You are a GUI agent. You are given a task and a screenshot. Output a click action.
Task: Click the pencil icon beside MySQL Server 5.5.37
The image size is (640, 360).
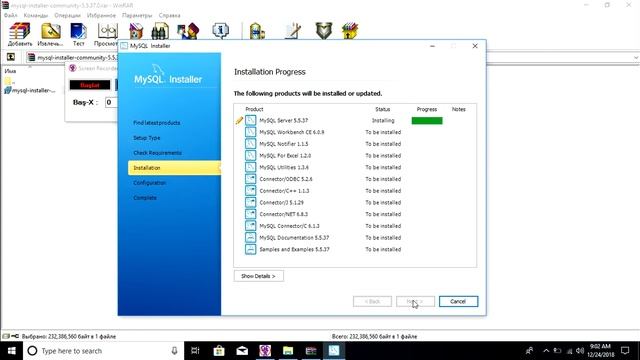coord(239,120)
